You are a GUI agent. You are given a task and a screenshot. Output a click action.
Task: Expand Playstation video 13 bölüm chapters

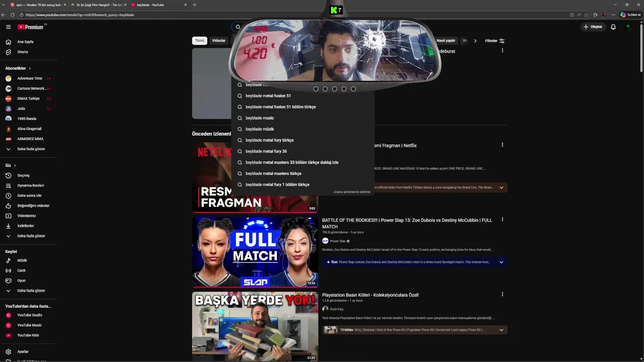pyautogui.click(x=501, y=330)
